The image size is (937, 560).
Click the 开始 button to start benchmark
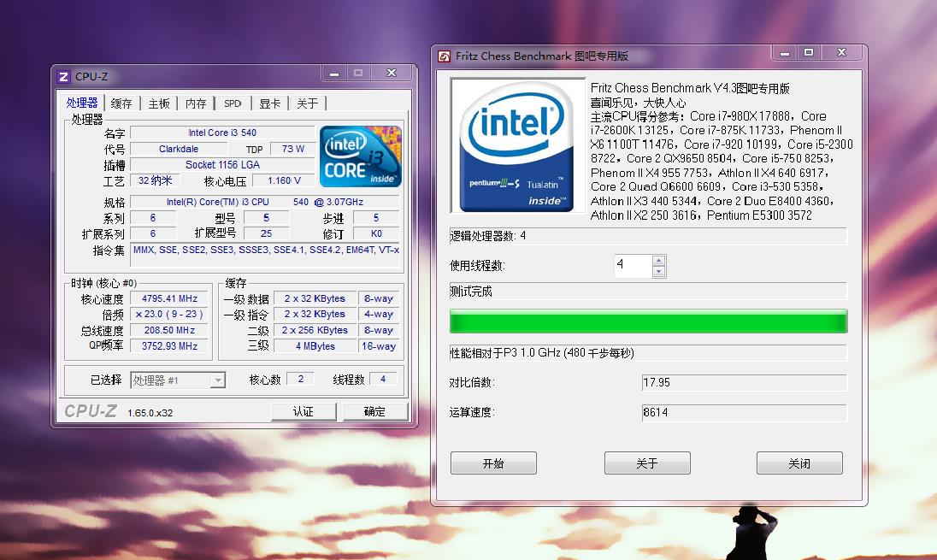(x=493, y=463)
